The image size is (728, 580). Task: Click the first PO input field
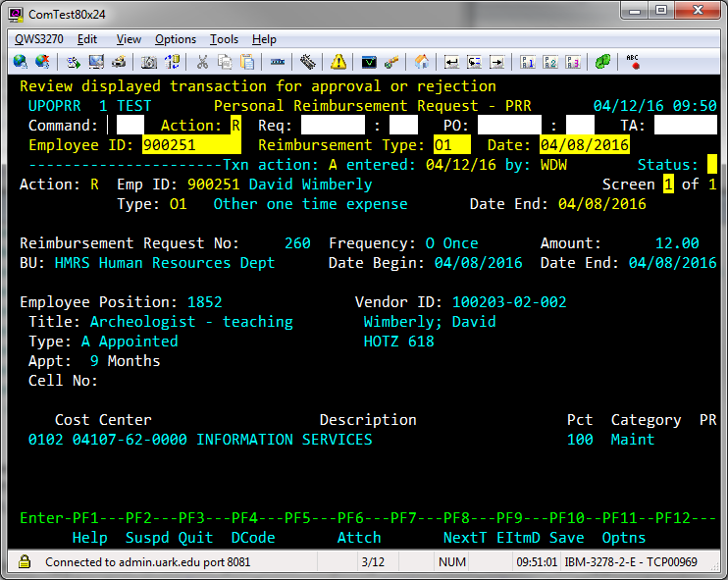click(x=509, y=125)
